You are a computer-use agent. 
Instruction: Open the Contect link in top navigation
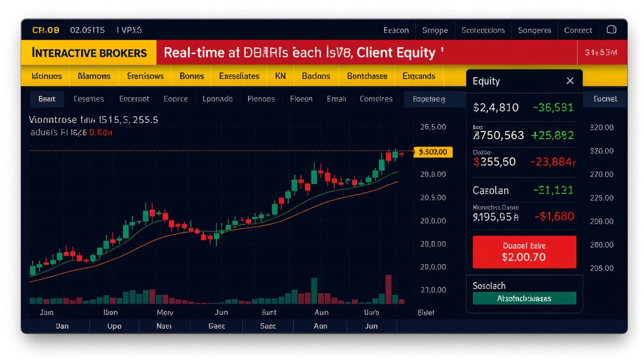tap(578, 30)
